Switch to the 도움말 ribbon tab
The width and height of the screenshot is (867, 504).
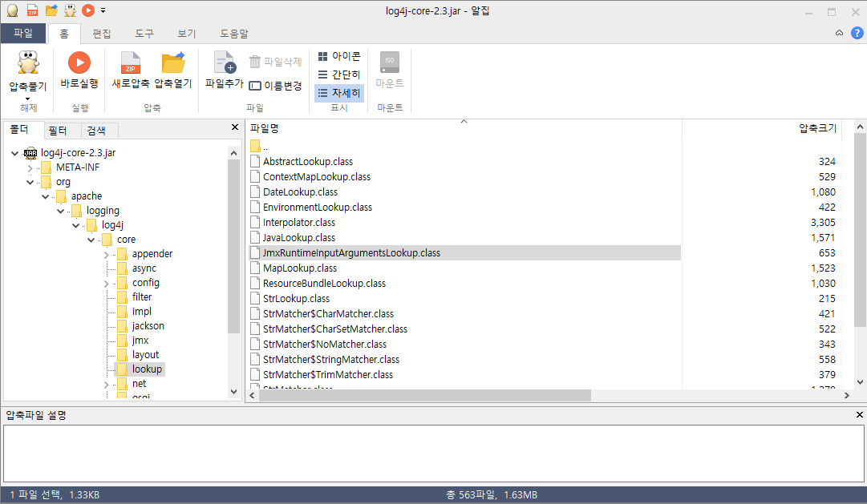[x=234, y=34]
